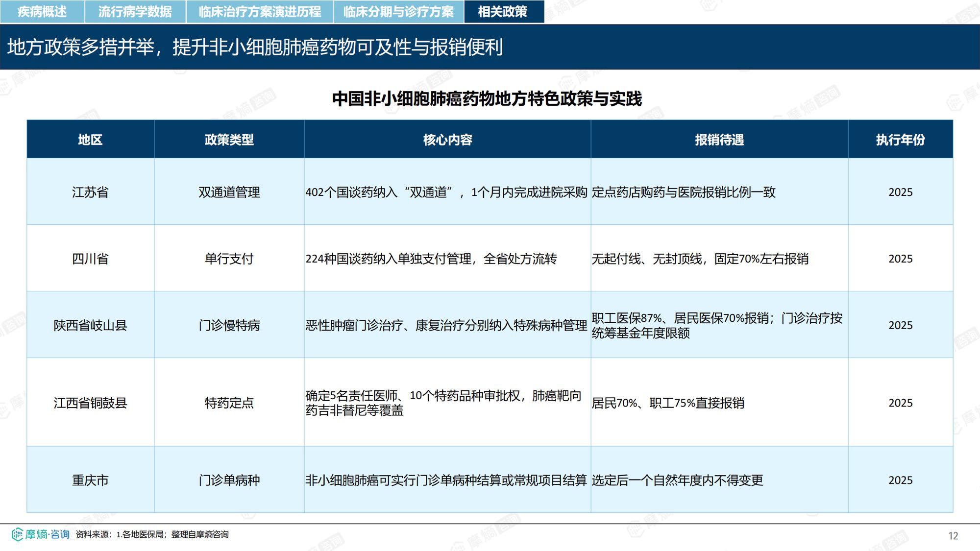Select the 四川省 cell
The image size is (980, 551).
coord(91,259)
